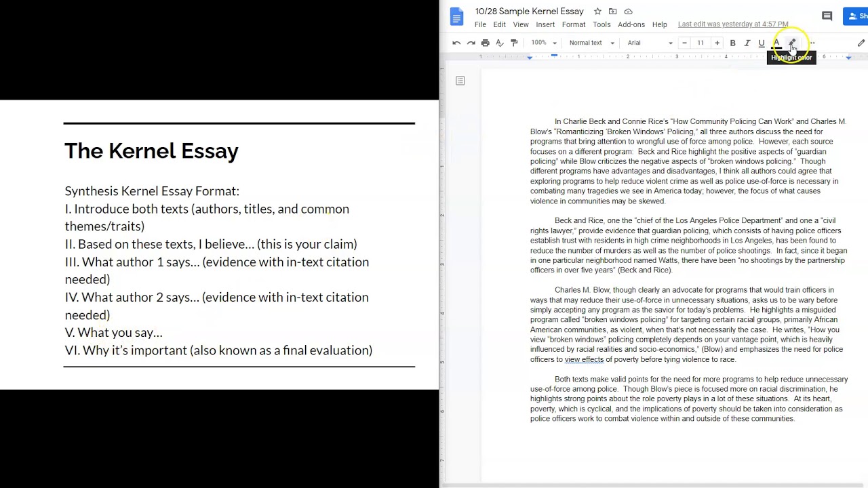The height and width of the screenshot is (488, 868).
Task: Increase font size with plus button
Action: pyautogui.click(x=717, y=43)
